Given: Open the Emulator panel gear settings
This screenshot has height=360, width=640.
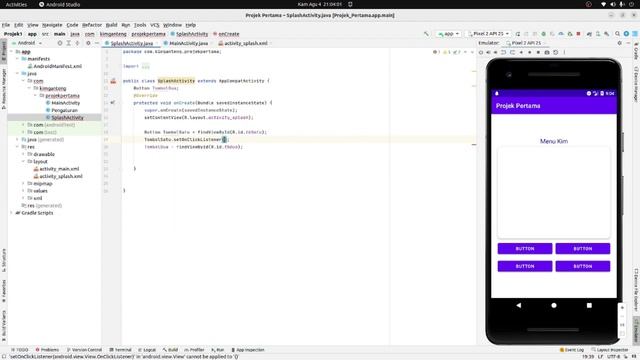Looking at the screenshot, I should 620,43.
